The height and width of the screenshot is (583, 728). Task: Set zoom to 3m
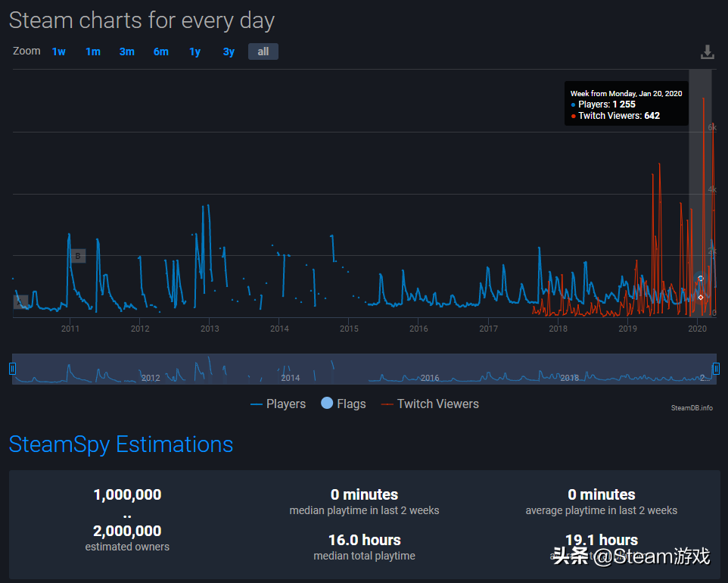point(126,51)
